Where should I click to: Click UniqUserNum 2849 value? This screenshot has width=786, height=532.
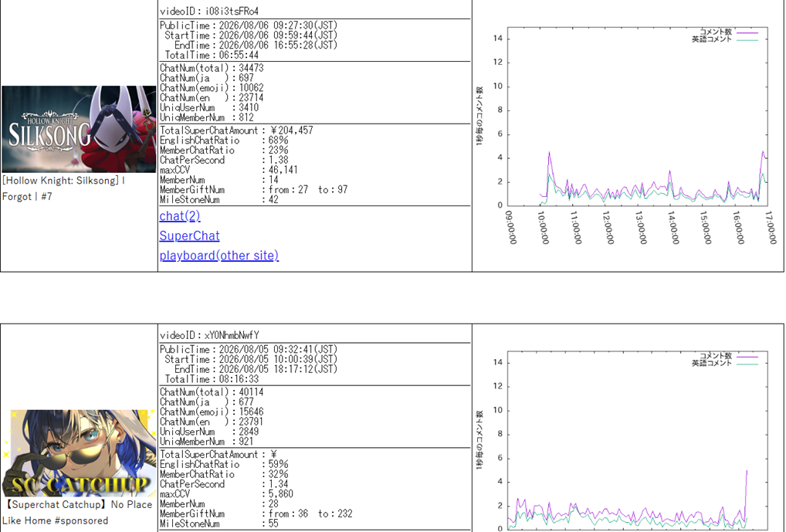[249, 431]
